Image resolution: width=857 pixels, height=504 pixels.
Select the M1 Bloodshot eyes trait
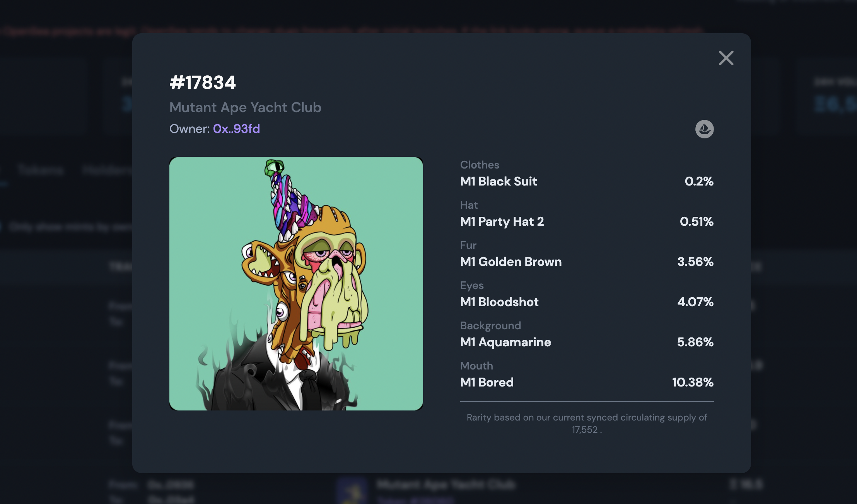(499, 302)
